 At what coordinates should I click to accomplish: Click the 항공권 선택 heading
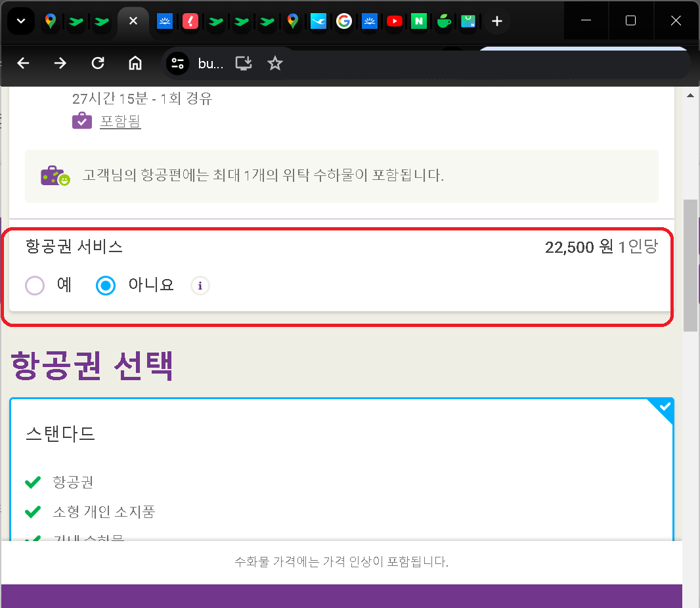(92, 366)
